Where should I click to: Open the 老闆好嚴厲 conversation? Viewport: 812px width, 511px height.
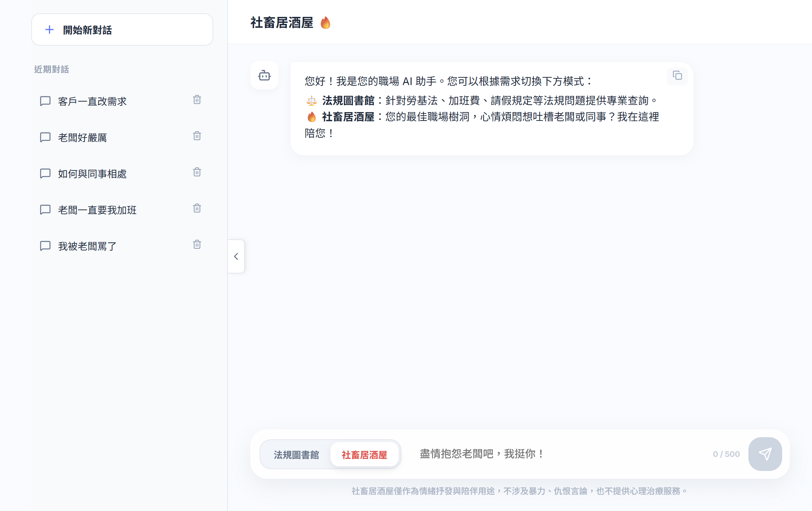click(83, 137)
